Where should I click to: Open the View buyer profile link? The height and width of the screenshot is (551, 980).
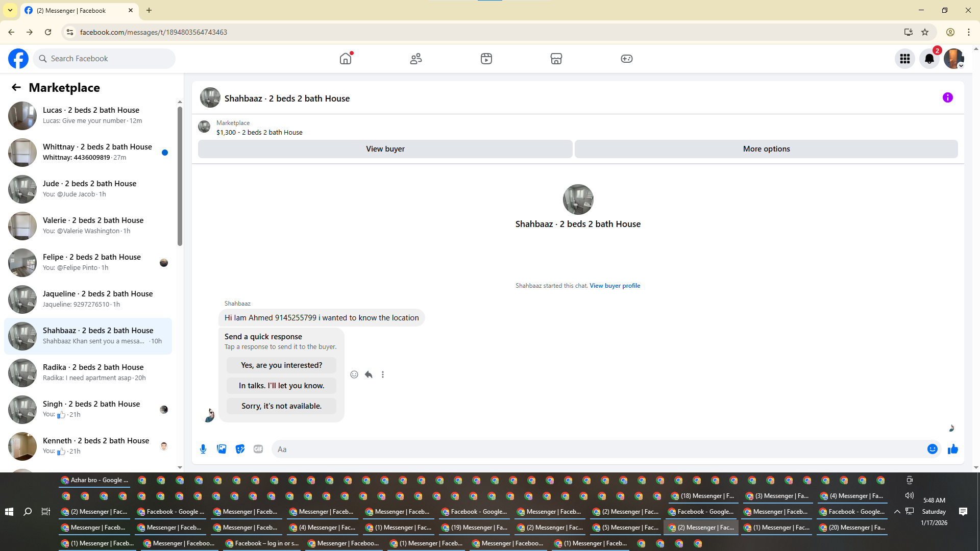tap(615, 286)
